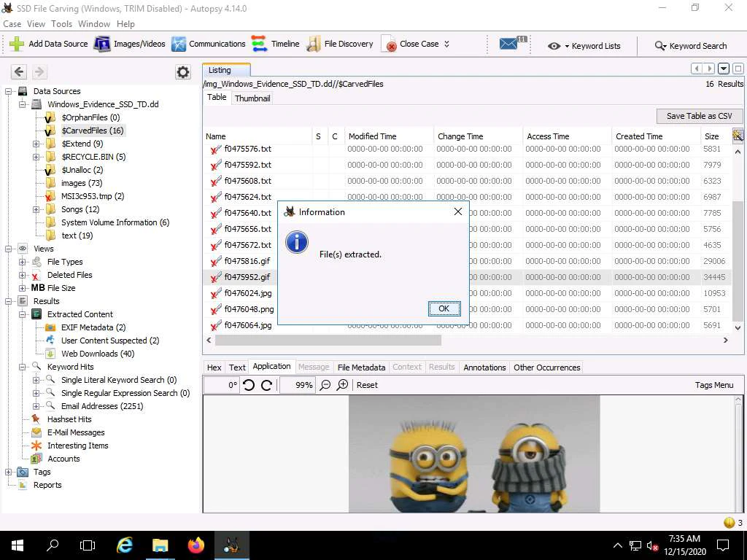Open the Window menu
The image size is (747, 560).
94,24
